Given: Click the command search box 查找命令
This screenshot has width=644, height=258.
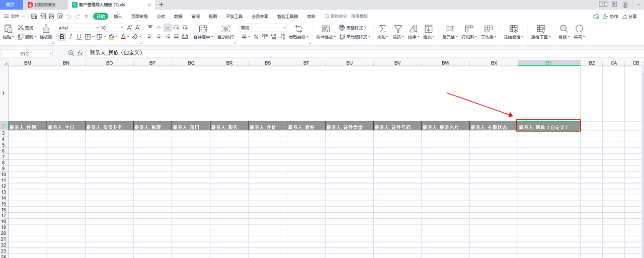Looking at the screenshot, I should 347,16.
